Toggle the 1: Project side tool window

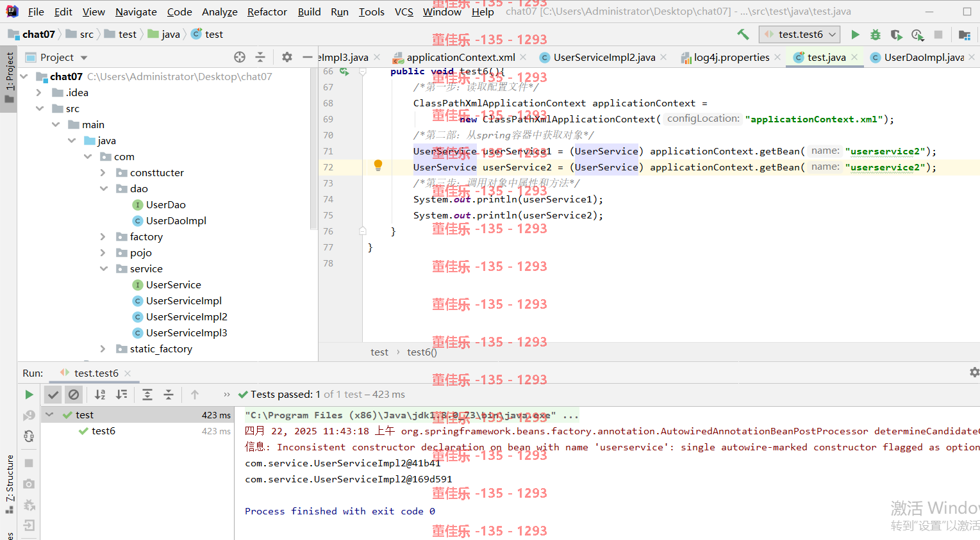[x=9, y=78]
